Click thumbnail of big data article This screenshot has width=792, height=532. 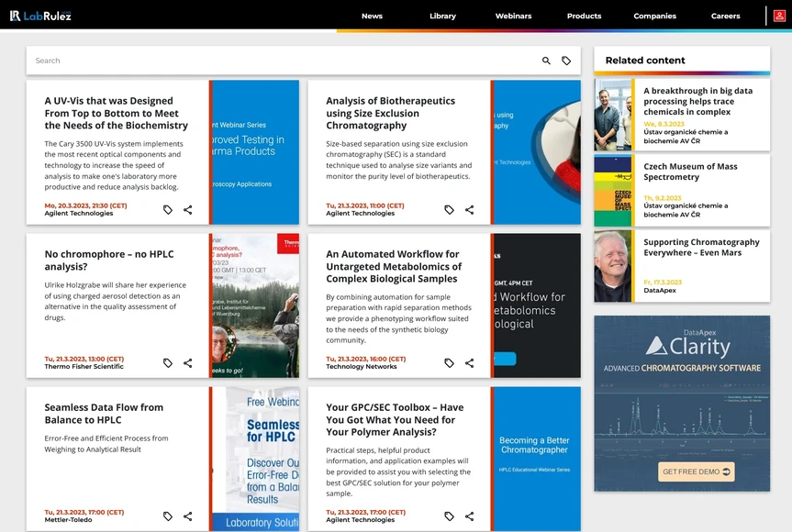tap(613, 115)
